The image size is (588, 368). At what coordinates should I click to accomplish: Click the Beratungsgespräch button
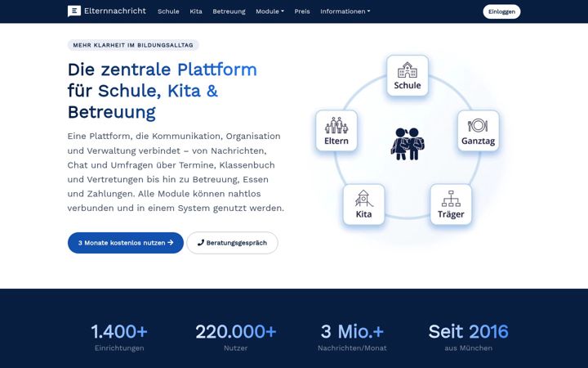[x=232, y=243]
